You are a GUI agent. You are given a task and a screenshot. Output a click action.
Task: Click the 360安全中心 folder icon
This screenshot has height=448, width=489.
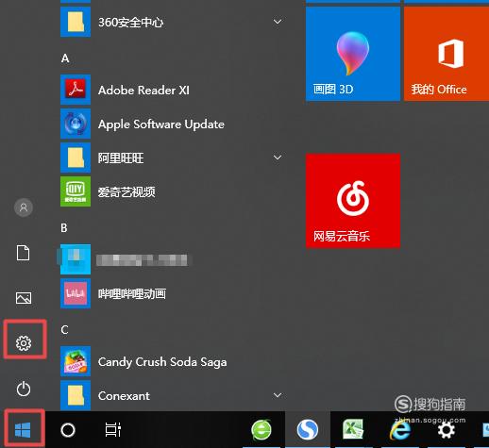pyautogui.click(x=76, y=22)
